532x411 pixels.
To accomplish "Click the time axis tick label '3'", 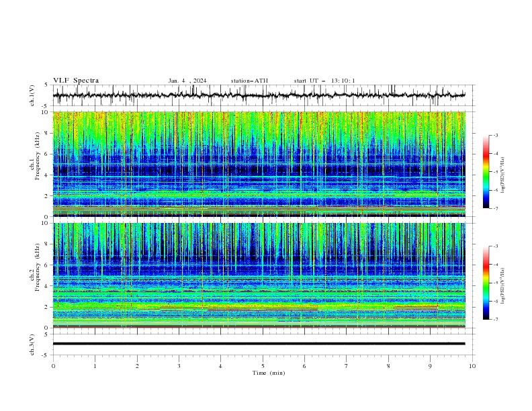I will [x=179, y=366].
